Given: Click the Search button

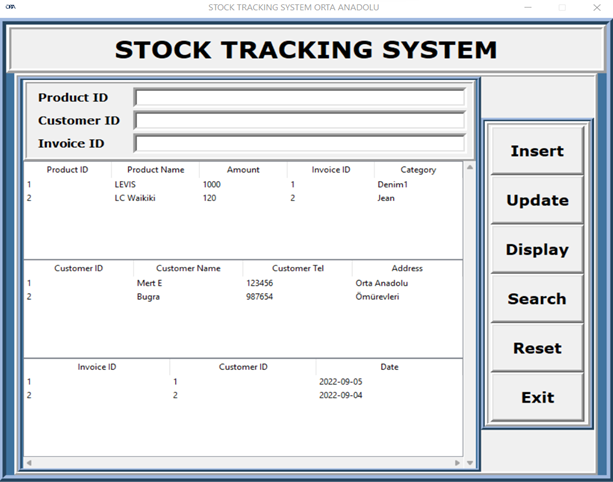Looking at the screenshot, I should tap(537, 298).
